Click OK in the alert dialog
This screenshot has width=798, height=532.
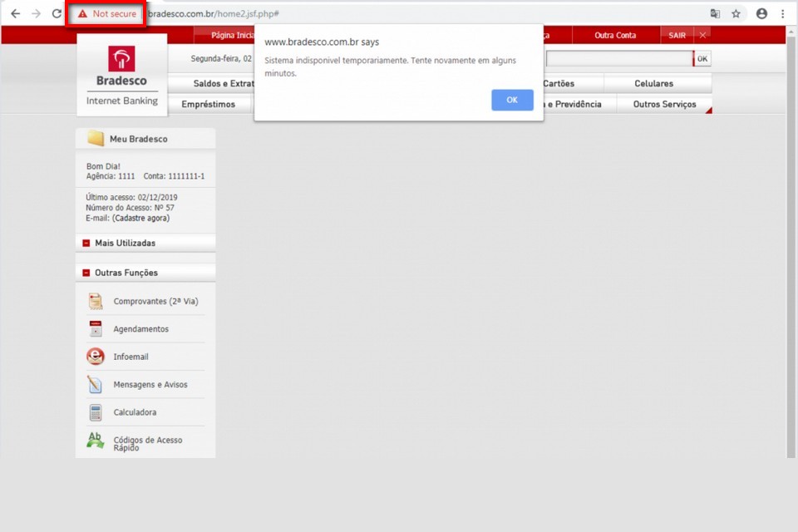point(512,100)
